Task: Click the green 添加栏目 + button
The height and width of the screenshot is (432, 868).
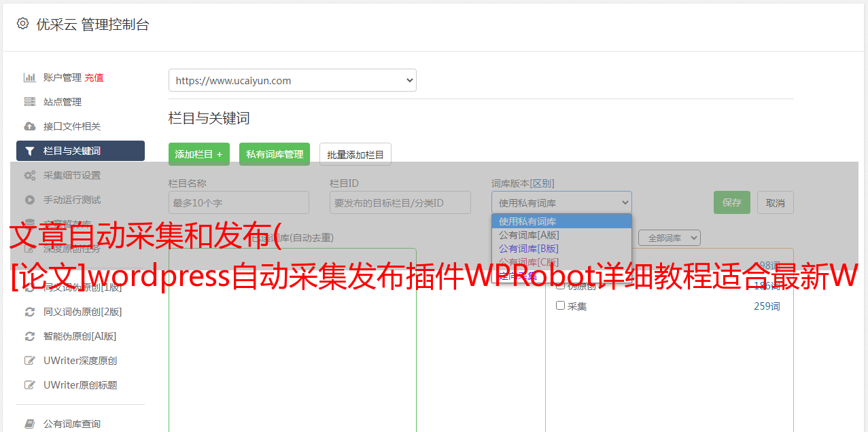Action: [x=199, y=154]
